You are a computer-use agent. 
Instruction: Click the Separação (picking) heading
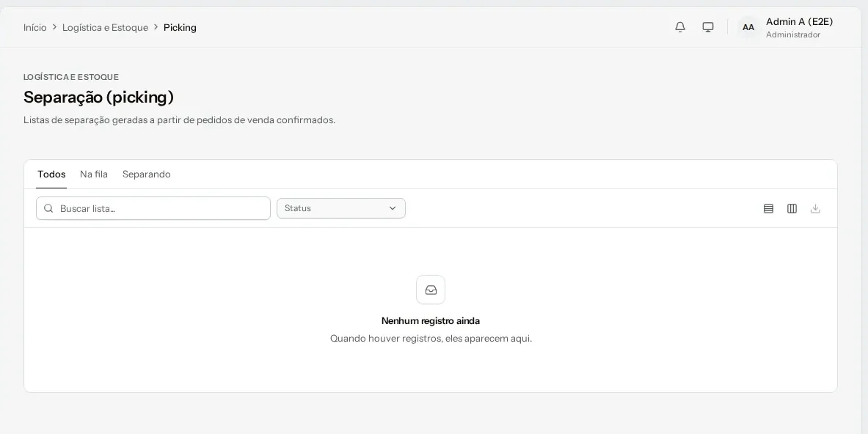pyautogui.click(x=98, y=98)
